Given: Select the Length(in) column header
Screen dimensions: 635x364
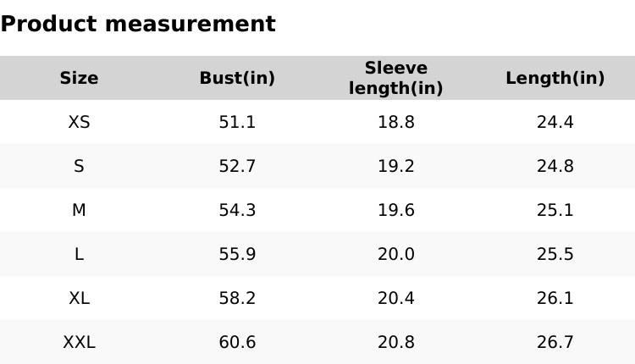Looking at the screenshot, I should (555, 78).
